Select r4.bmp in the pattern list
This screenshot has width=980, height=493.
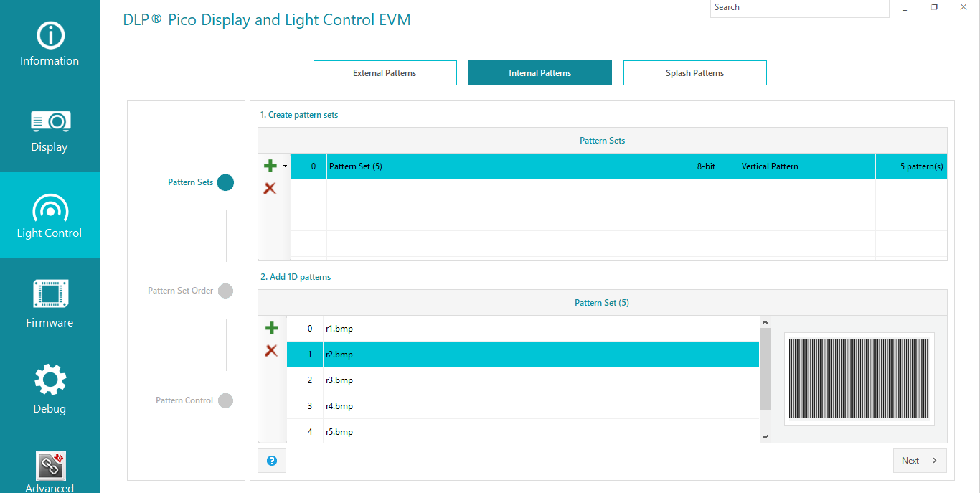pyautogui.click(x=523, y=406)
